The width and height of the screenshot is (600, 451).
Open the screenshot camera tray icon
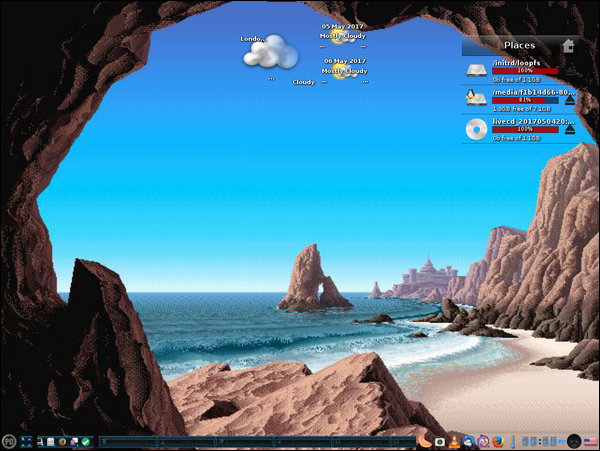[x=440, y=442]
